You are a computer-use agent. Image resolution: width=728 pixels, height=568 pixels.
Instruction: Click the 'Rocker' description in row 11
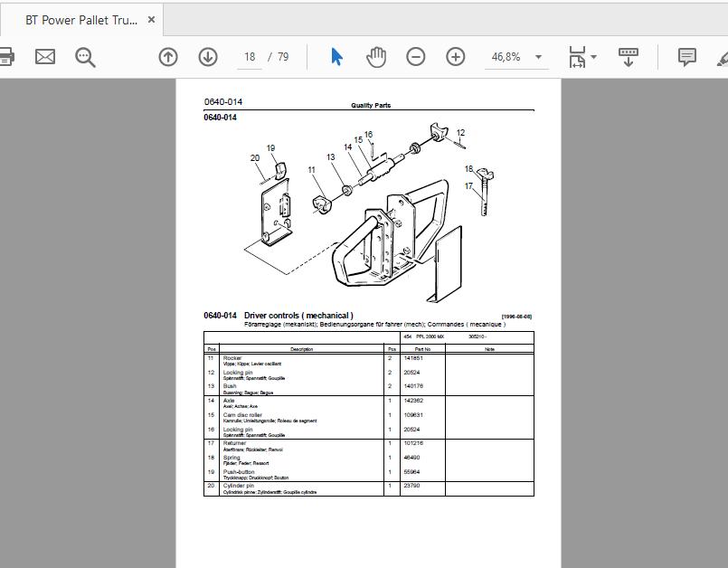(x=232, y=358)
